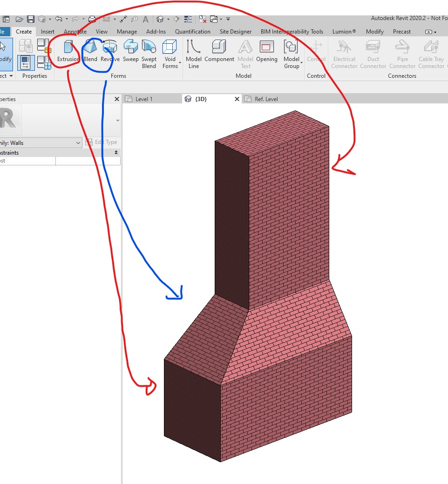Toggle Thin Lines display

click(x=188, y=19)
